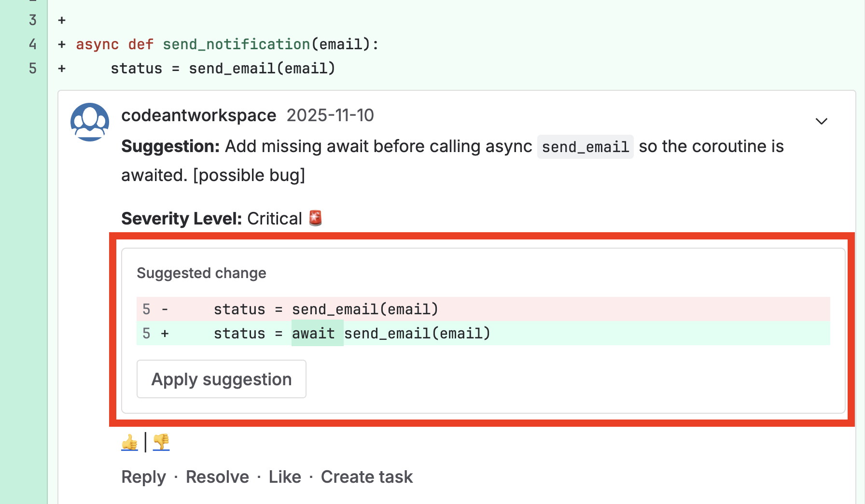Click the codeantworkspace username link
Viewport: 865px width, 504px height.
pos(199,115)
